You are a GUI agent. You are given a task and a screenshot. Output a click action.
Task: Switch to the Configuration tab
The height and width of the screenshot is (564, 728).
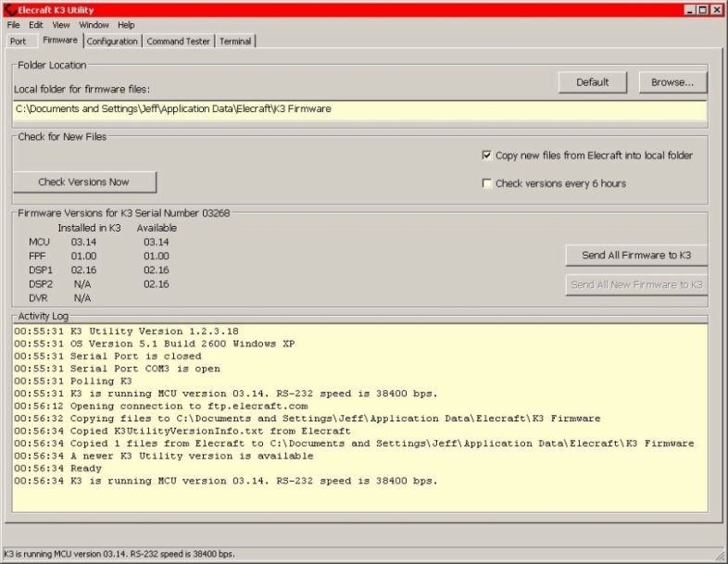(112, 42)
